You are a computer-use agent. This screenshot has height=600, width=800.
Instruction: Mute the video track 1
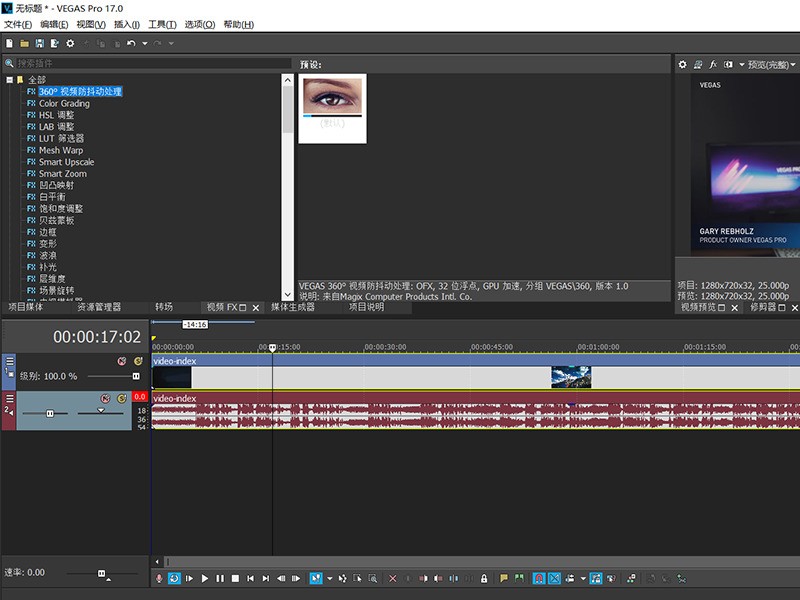(x=121, y=361)
